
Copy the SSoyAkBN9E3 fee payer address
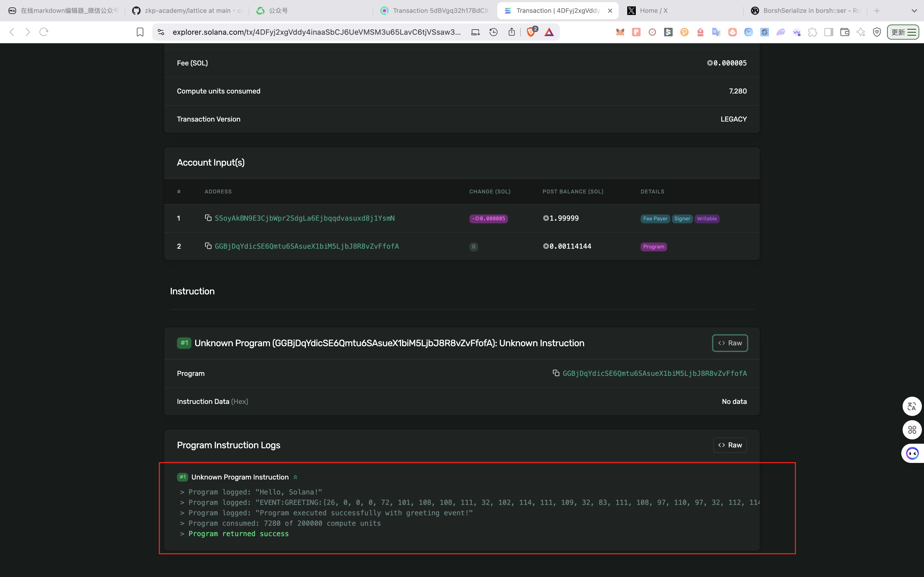click(208, 218)
